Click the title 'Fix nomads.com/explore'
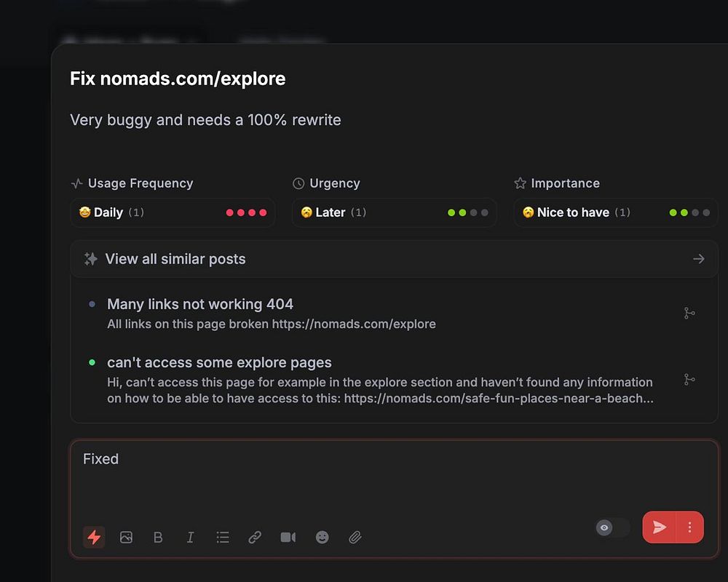Viewport: 728px width, 582px height. pyautogui.click(x=178, y=79)
